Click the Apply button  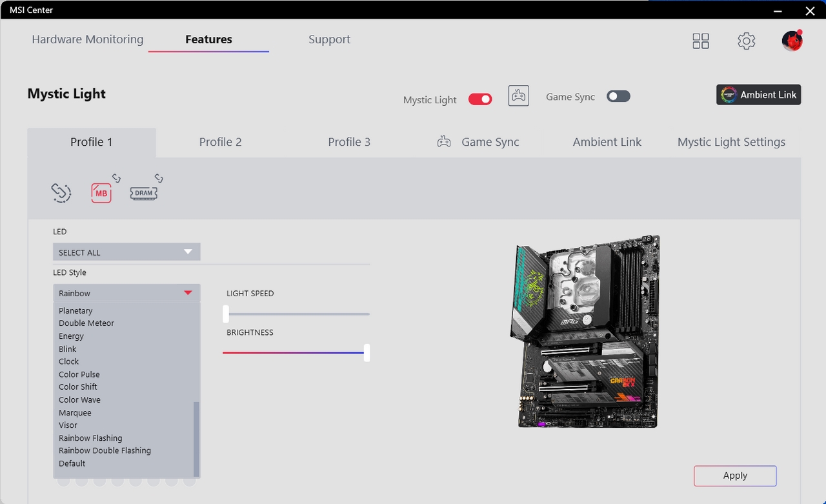tap(735, 476)
